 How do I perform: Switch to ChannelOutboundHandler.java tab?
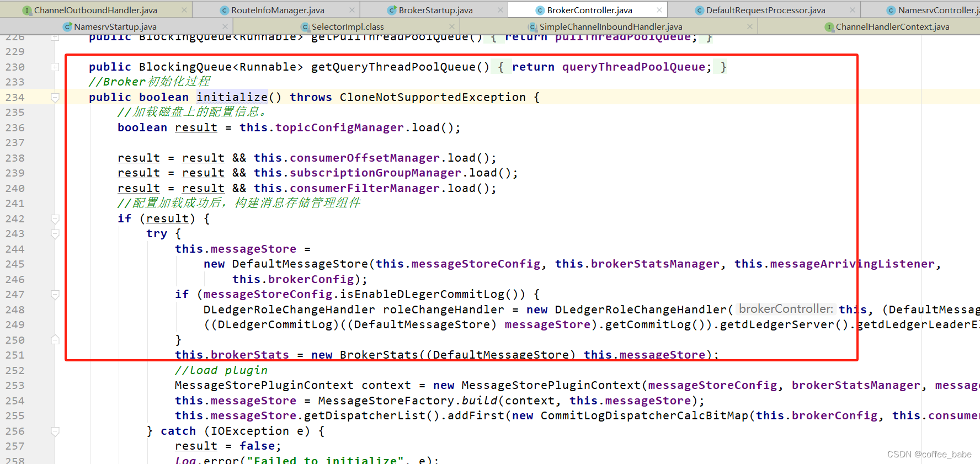point(95,10)
